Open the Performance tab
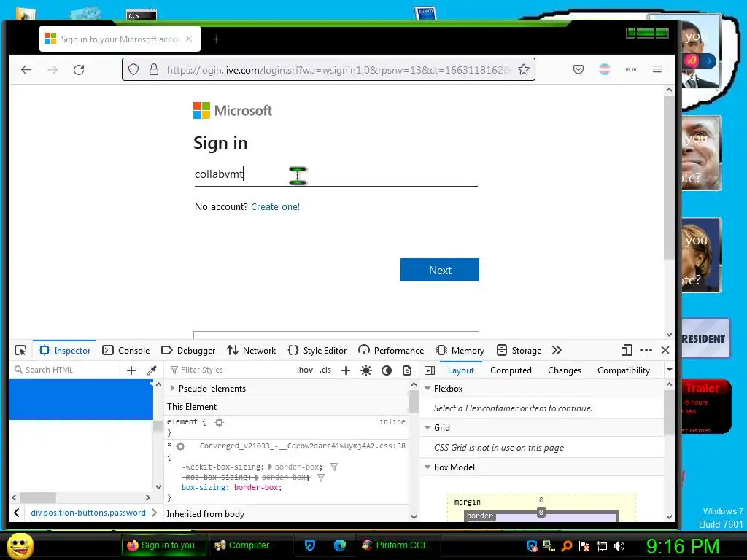This screenshot has width=747, height=560. (391, 351)
